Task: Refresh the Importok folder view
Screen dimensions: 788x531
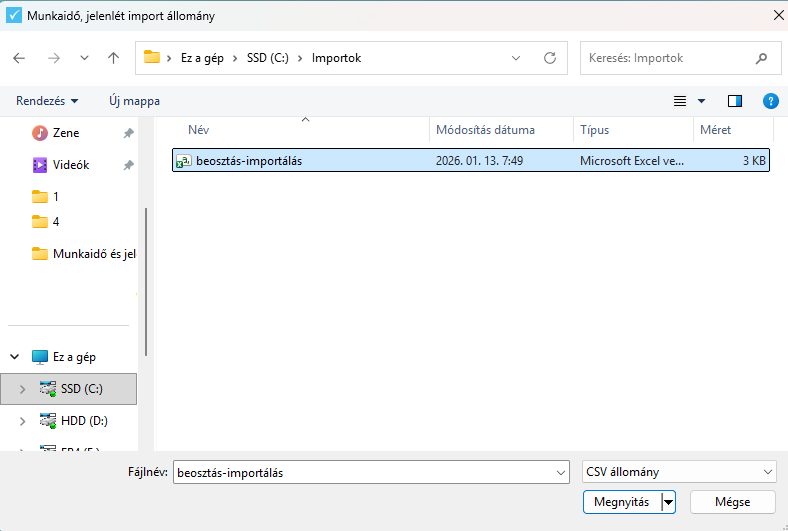Action: [550, 58]
